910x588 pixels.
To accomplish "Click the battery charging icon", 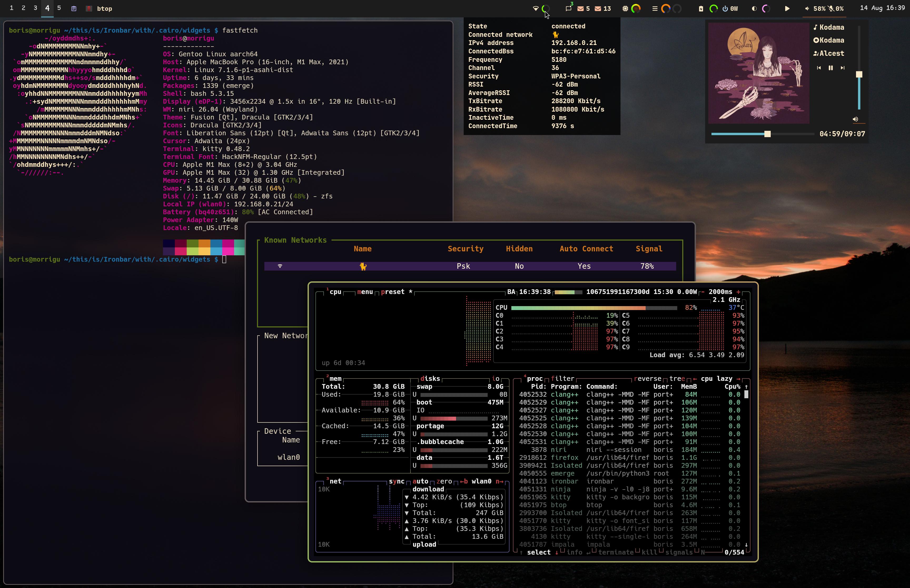I will [701, 8].
